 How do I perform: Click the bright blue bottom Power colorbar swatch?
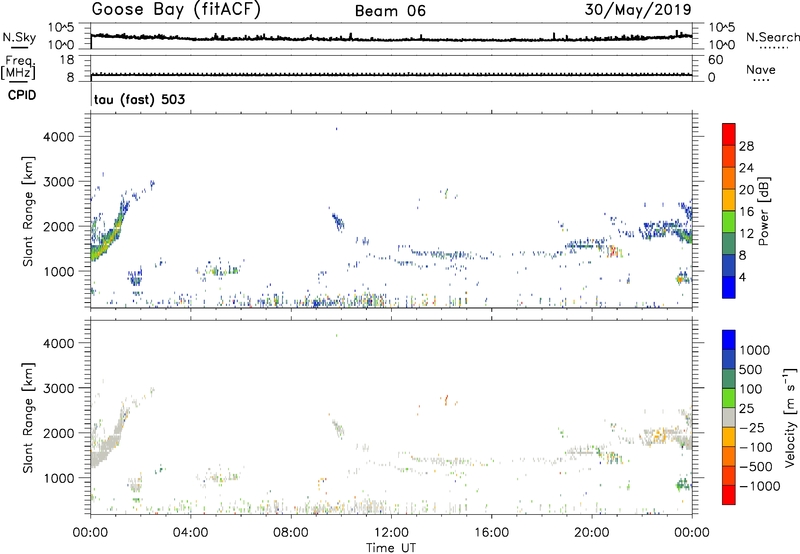tap(729, 287)
